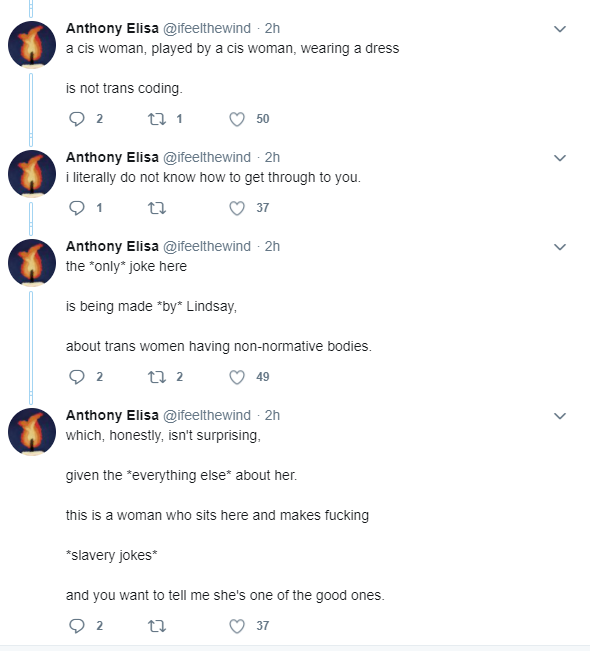590x651 pixels.
Task: Open dropdown arrow on 'which, honestly' tweet
Action: [560, 416]
